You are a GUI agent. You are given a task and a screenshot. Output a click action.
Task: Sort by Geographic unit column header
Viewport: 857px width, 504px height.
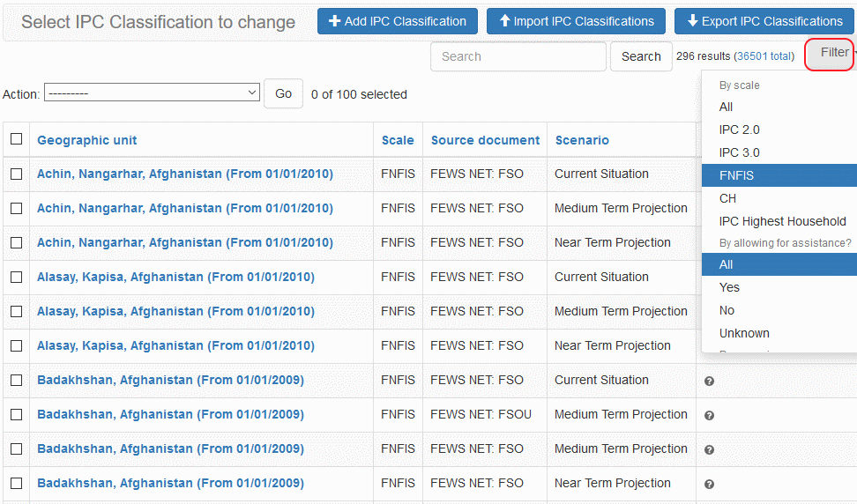(86, 140)
